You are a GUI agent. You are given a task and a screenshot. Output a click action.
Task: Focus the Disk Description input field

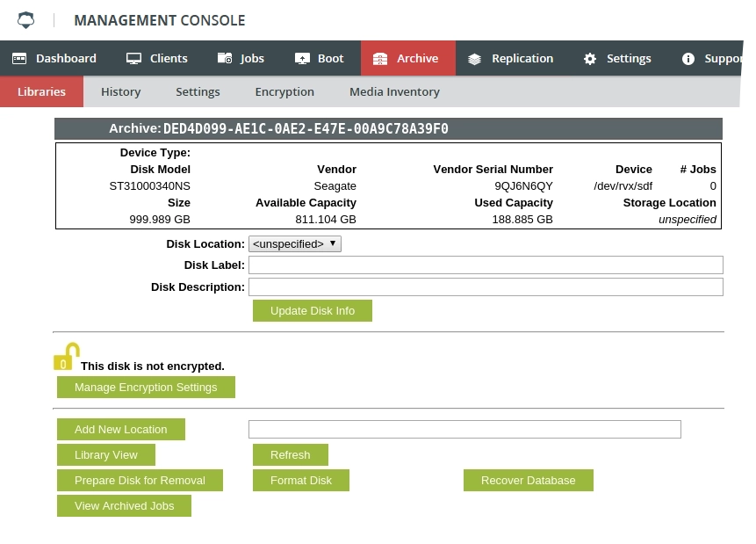click(x=486, y=287)
